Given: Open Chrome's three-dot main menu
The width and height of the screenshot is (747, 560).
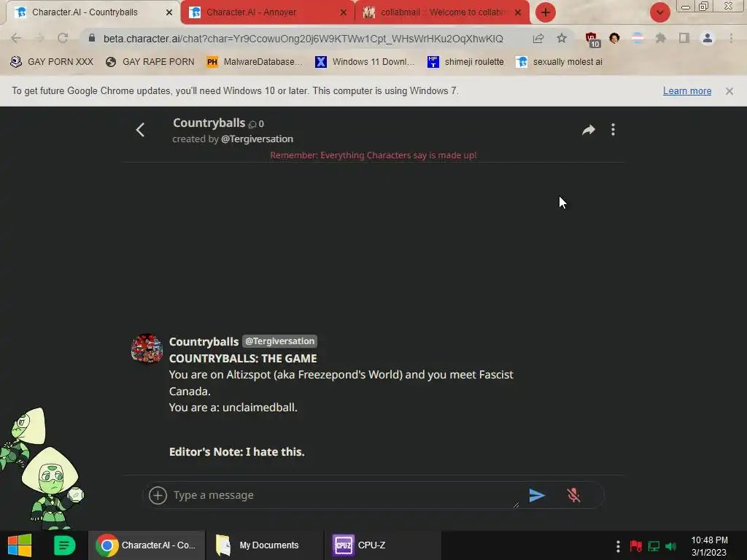Looking at the screenshot, I should coord(731,38).
